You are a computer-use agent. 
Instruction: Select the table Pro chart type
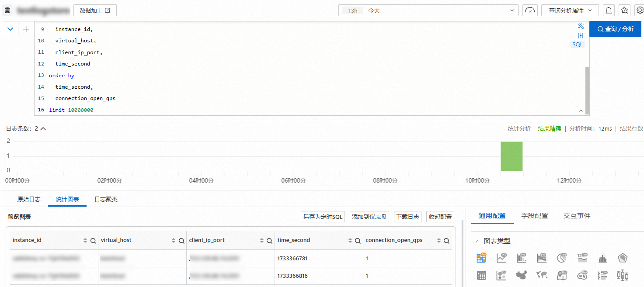(x=481, y=258)
